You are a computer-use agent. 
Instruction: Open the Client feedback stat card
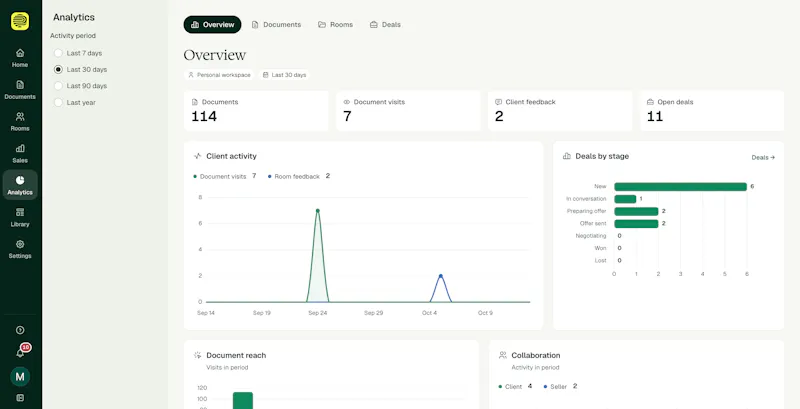click(560, 111)
